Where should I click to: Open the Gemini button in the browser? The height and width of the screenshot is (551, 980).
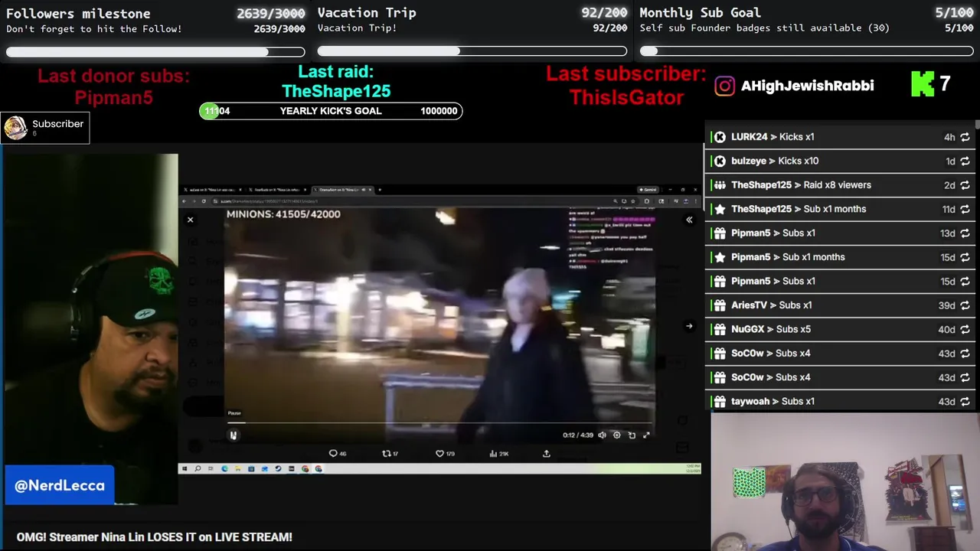[648, 190]
